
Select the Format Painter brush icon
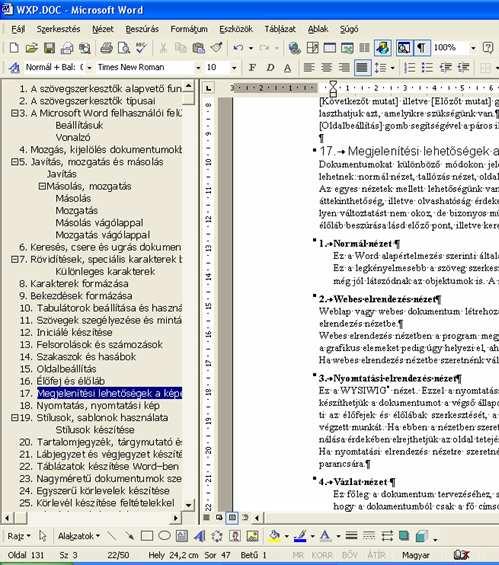pyautogui.click(x=217, y=48)
